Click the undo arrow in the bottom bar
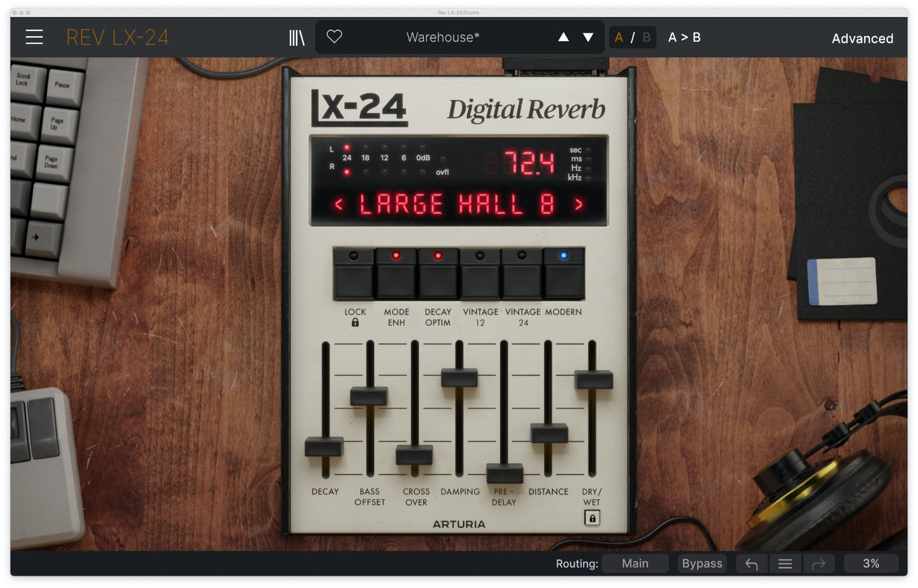 pos(751,563)
